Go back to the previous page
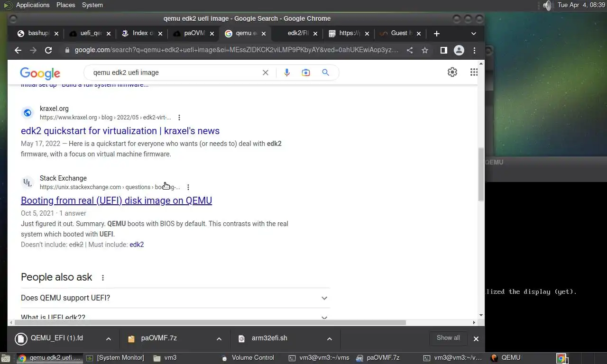607x364 pixels. [18, 50]
